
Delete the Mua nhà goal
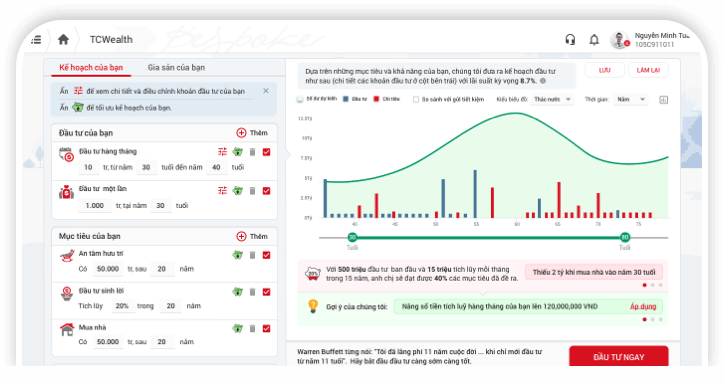click(x=253, y=329)
